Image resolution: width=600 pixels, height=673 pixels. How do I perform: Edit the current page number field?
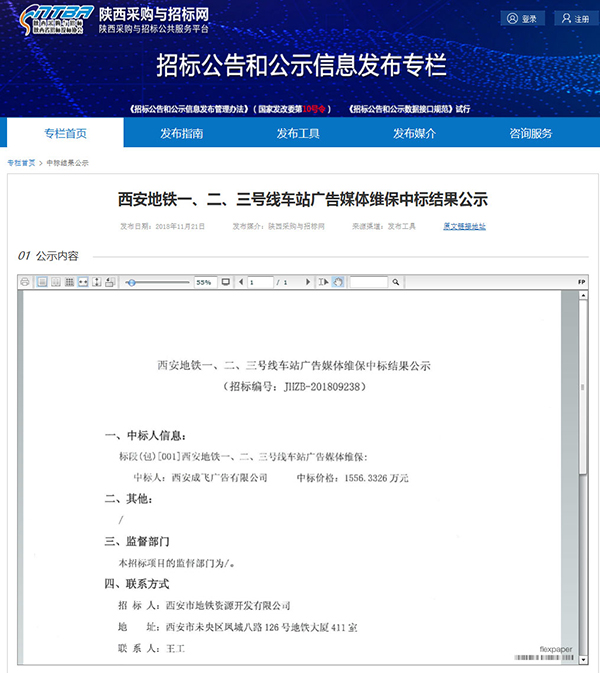[x=260, y=282]
